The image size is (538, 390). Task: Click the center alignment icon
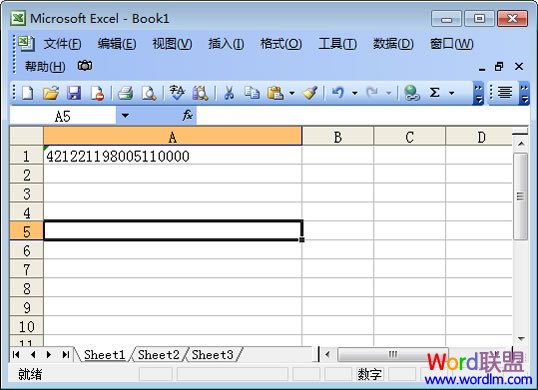pos(505,93)
